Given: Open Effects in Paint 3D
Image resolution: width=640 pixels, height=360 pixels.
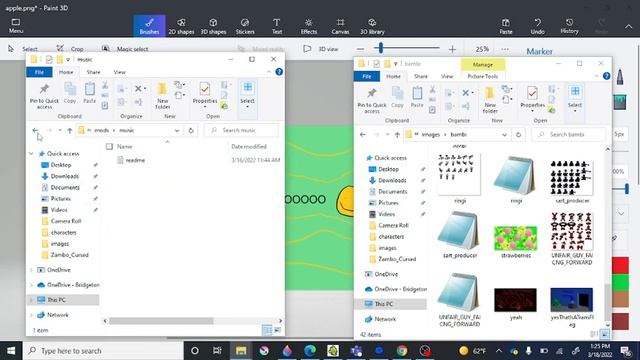Looking at the screenshot, I should (x=309, y=26).
